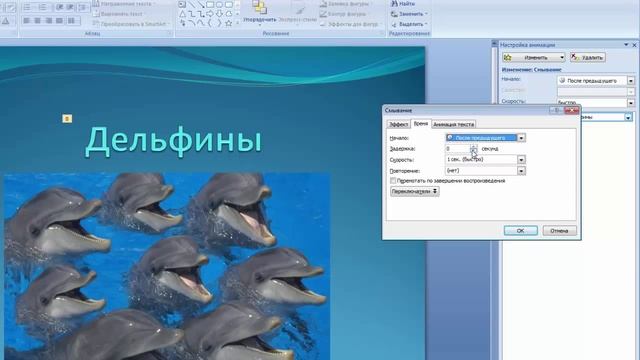Center the paragraph text
Image resolution: width=640 pixels, height=360 pixels.
pyautogui.click(x=37, y=20)
